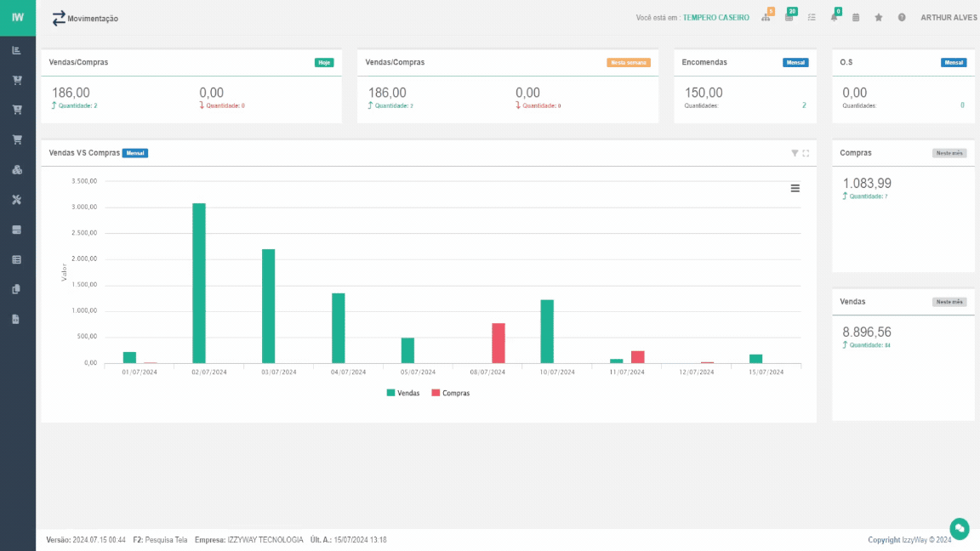Open the code file sidebar icon
The height and width of the screenshot is (551, 980).
point(17,319)
